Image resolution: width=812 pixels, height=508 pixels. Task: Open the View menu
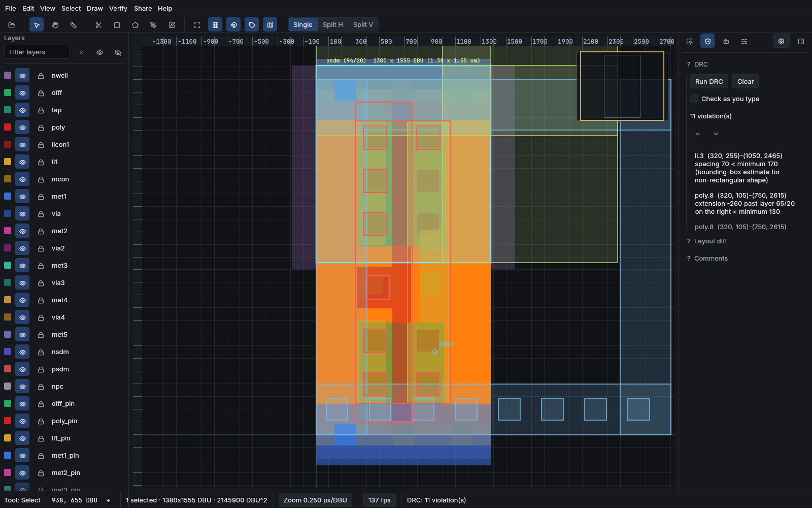coord(48,9)
